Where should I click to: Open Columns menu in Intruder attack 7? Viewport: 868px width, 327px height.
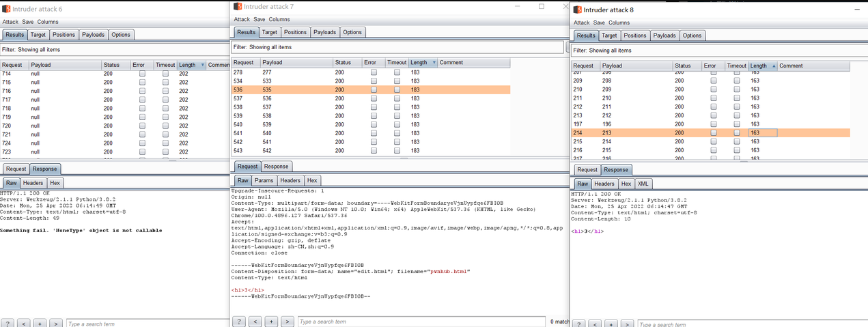279,20
